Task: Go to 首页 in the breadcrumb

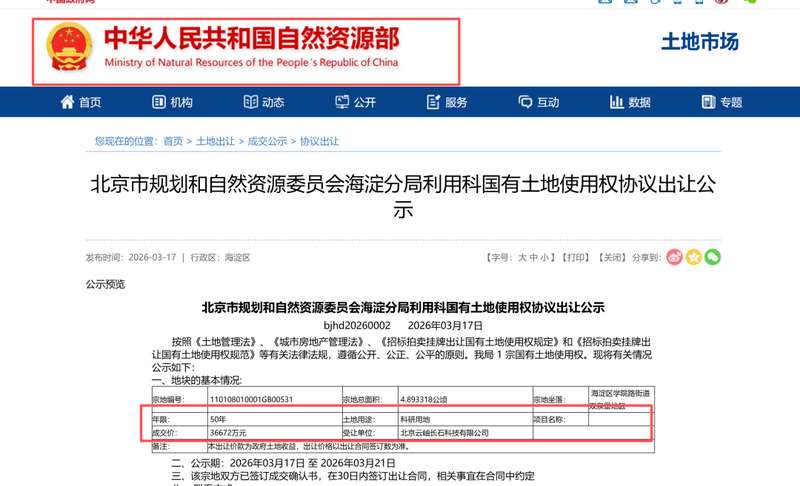Action: pyautogui.click(x=173, y=141)
